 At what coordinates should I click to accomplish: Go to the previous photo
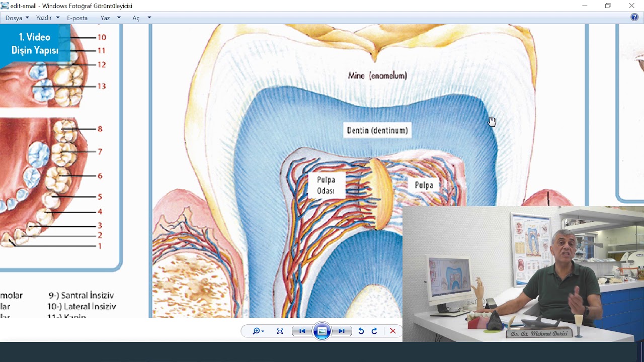coord(302,331)
